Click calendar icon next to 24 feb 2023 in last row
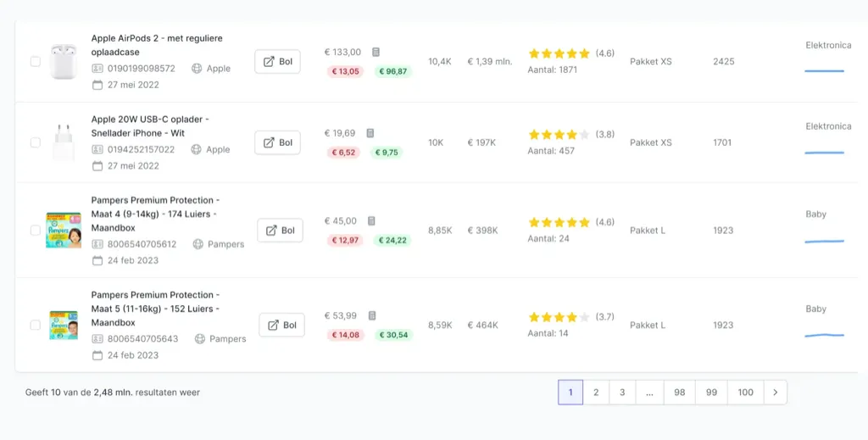 point(97,354)
